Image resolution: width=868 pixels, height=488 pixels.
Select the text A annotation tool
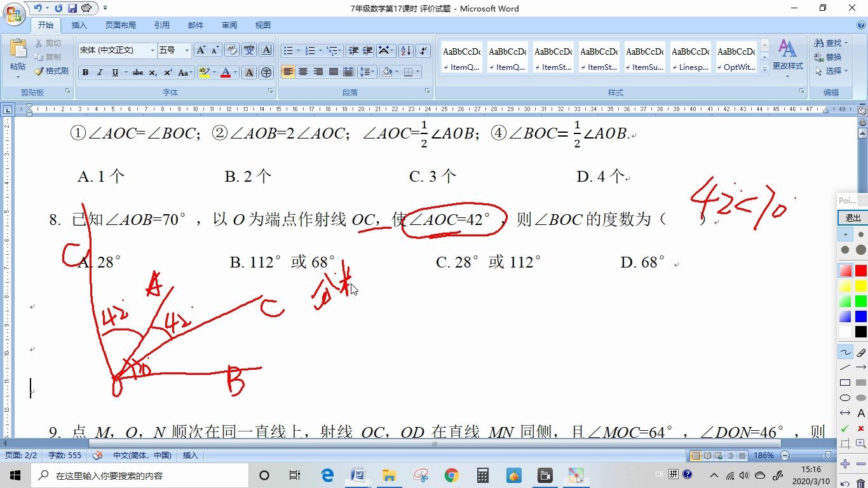point(861,413)
